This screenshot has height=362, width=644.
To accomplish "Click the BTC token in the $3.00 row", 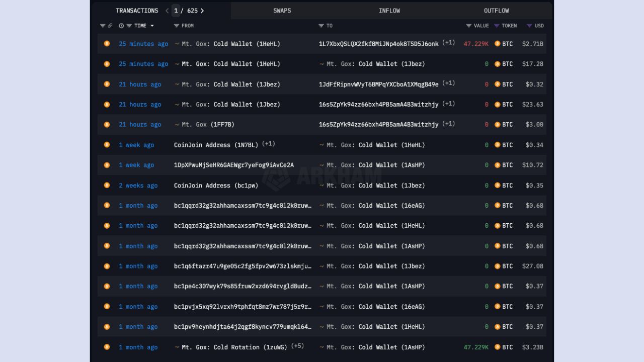I will [504, 125].
